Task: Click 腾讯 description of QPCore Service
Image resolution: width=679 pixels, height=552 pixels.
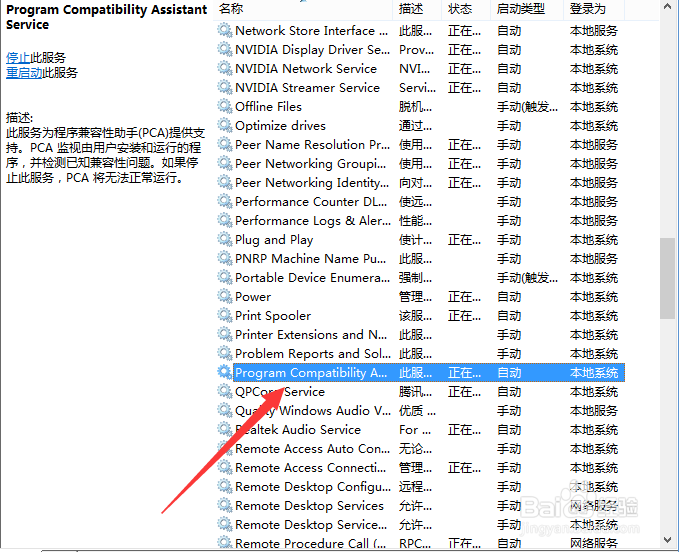Action: (x=415, y=391)
